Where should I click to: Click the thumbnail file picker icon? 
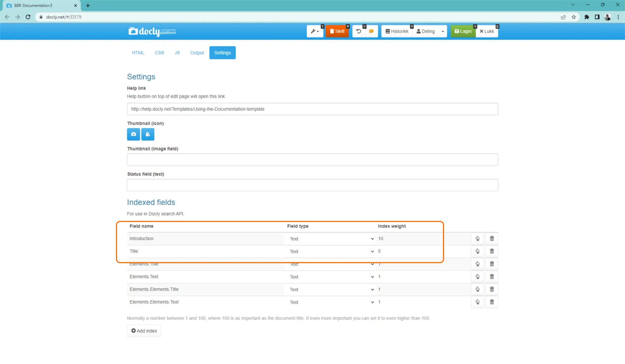tap(147, 134)
